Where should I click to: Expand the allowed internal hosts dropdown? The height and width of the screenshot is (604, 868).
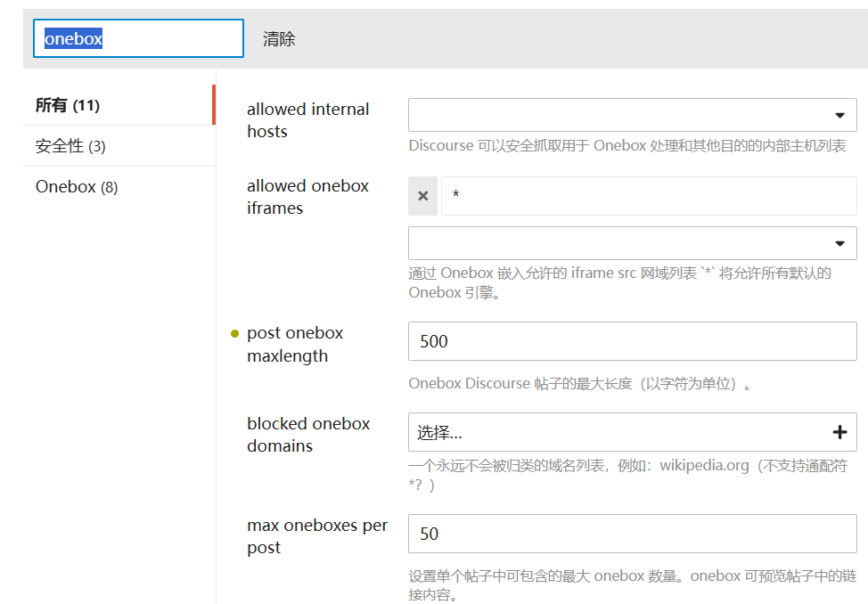[x=632, y=114]
